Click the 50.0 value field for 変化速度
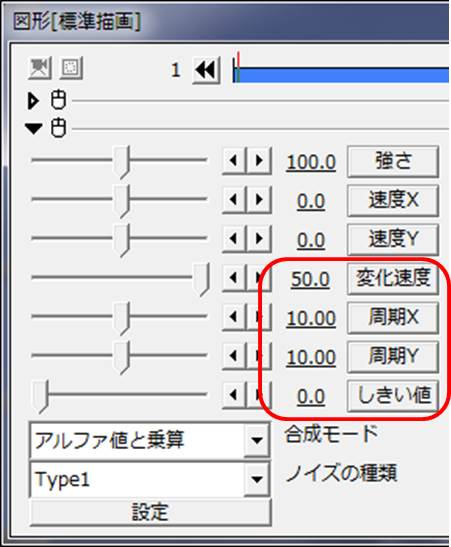The image size is (451, 547). (x=310, y=279)
